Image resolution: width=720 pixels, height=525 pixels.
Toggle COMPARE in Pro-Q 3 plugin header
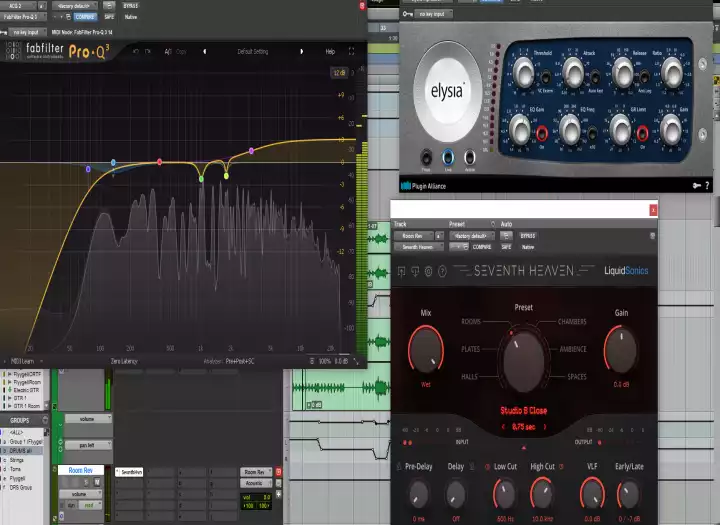[x=85, y=17]
